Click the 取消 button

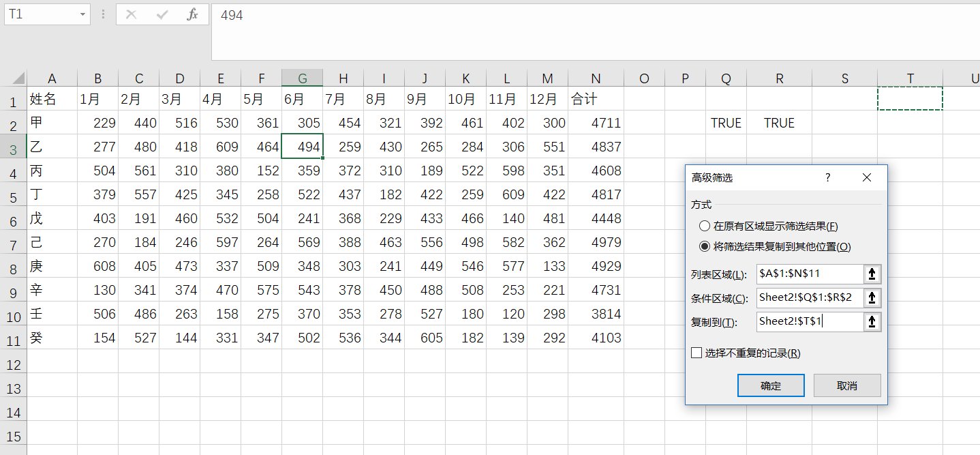tap(847, 385)
